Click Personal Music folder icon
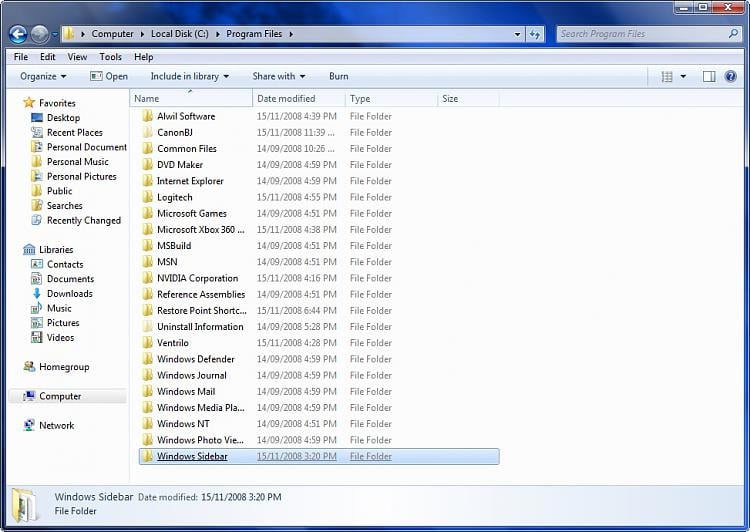 tap(37, 162)
